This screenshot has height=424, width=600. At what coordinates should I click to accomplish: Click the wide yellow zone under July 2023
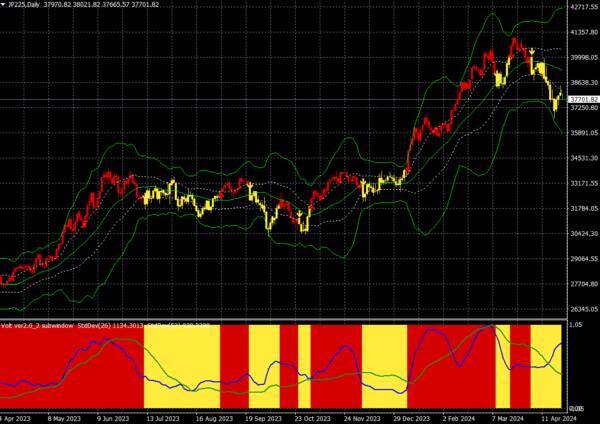[182, 366]
